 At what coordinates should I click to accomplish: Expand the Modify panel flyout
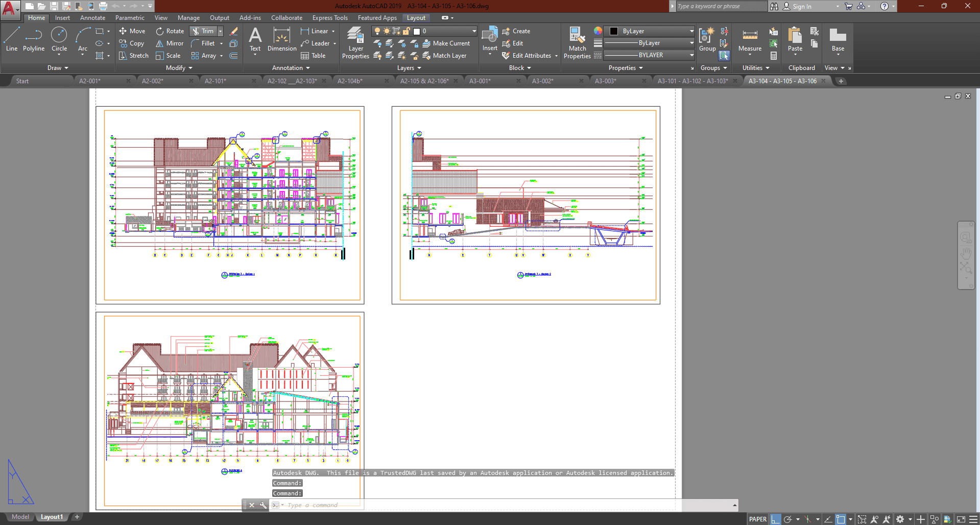coord(179,68)
